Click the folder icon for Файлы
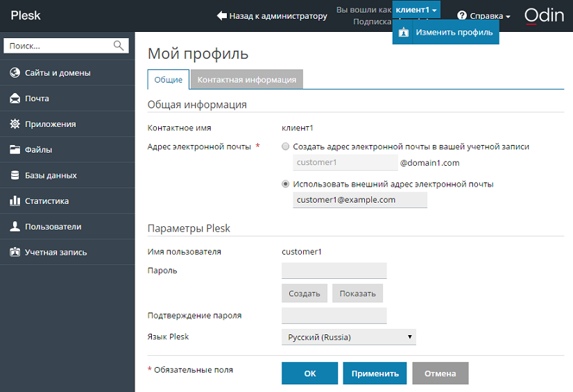The height and width of the screenshot is (392, 573). [x=15, y=149]
